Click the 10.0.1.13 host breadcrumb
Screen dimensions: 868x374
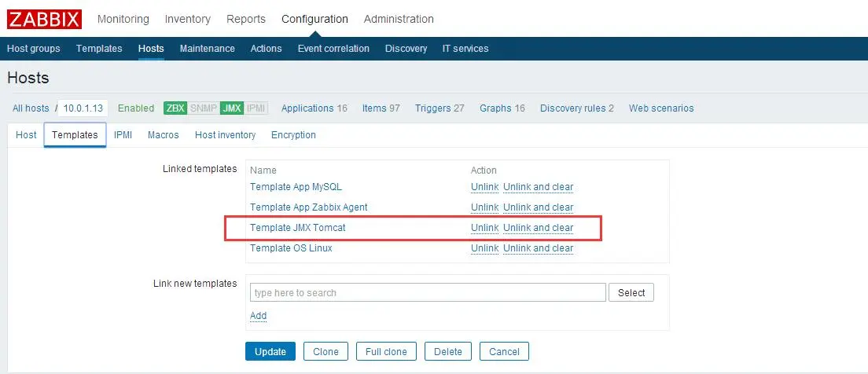click(x=83, y=108)
